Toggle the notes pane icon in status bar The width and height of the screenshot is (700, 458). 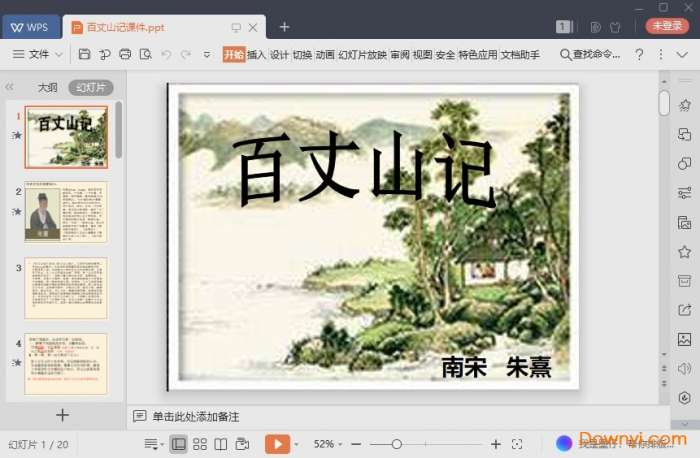tap(153, 444)
